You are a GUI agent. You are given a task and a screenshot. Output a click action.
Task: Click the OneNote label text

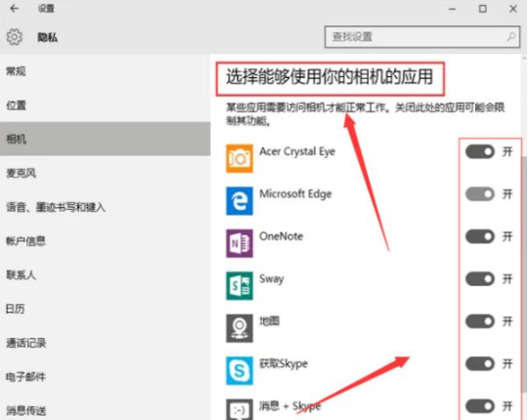coord(281,236)
